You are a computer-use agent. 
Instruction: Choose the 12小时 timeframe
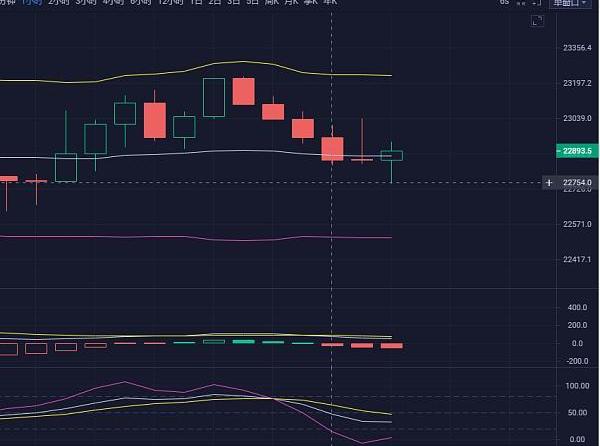tap(170, 2)
